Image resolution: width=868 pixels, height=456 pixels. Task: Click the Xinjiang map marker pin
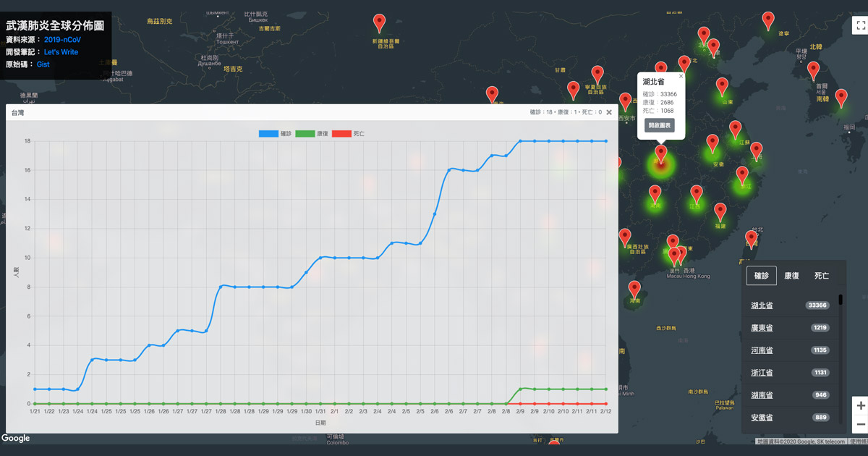(379, 23)
